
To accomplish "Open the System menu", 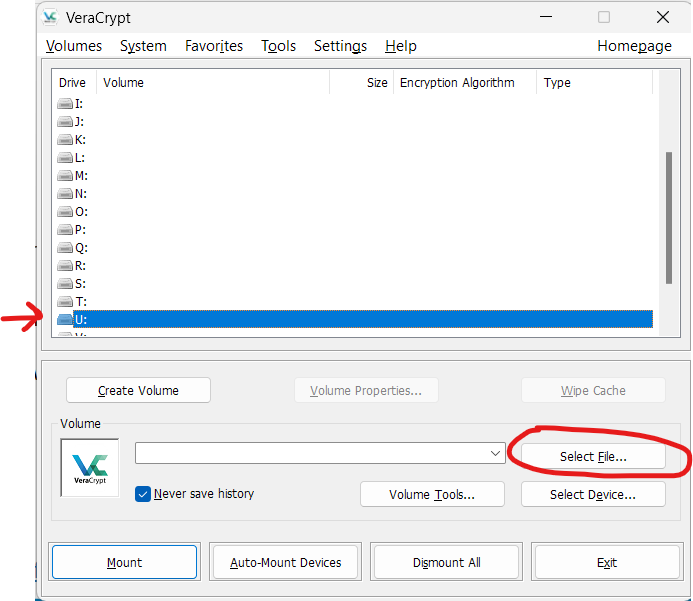I will click(143, 46).
